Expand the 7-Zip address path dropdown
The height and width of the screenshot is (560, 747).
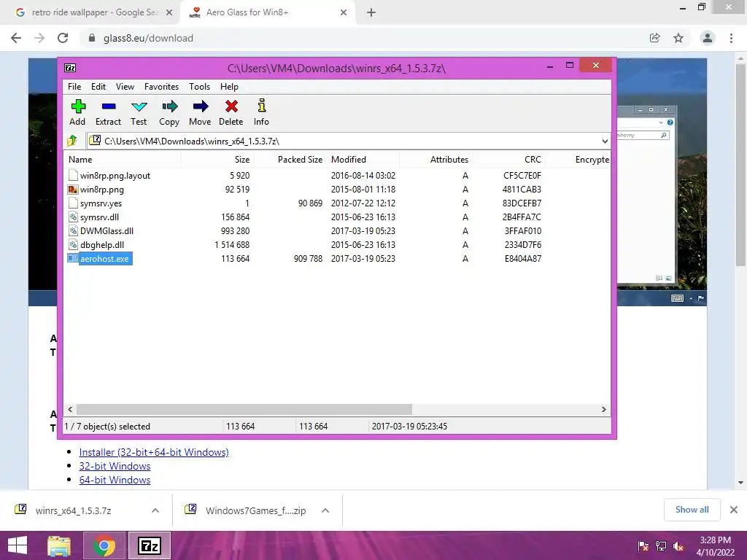tap(605, 141)
